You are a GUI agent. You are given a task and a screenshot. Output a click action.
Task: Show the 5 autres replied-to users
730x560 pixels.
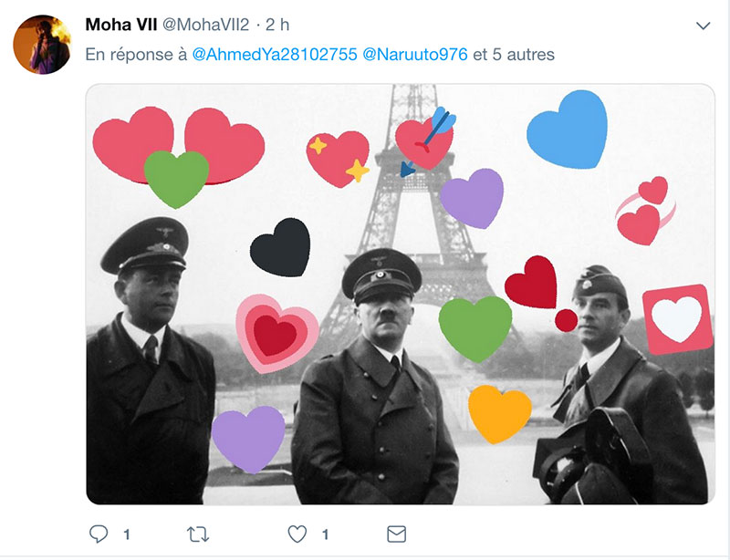(x=524, y=55)
